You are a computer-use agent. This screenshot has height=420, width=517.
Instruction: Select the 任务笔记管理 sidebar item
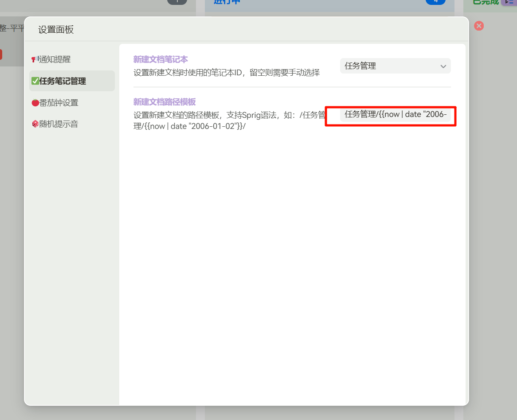[x=72, y=81]
